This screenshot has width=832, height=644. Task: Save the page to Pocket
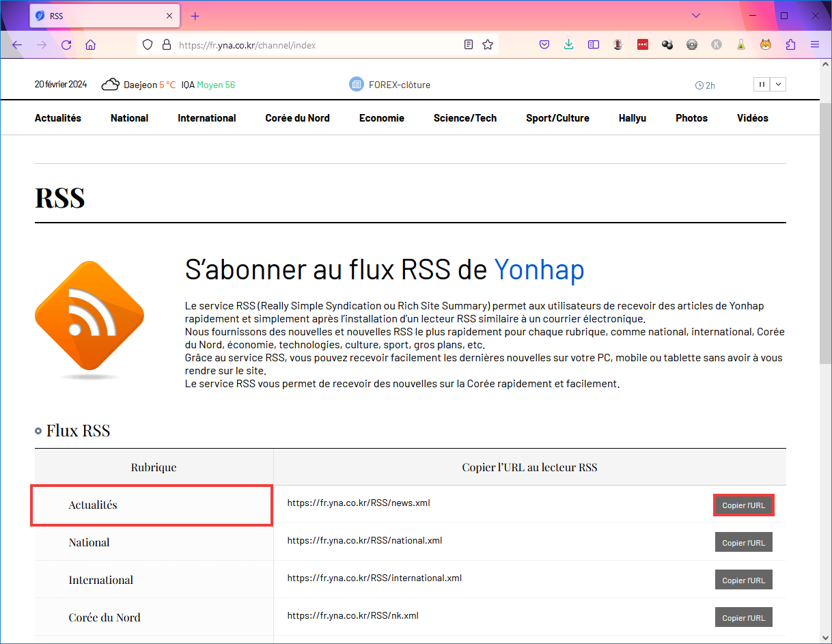[x=544, y=45]
